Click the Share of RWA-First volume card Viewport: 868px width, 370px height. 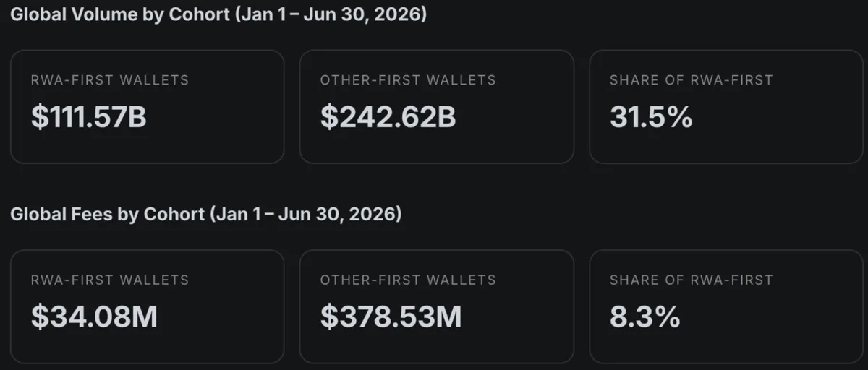[726, 107]
